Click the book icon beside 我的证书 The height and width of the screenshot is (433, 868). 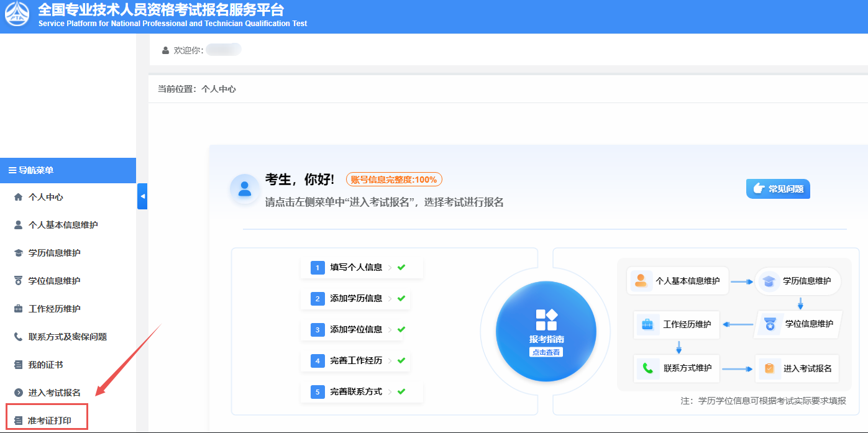click(18, 365)
